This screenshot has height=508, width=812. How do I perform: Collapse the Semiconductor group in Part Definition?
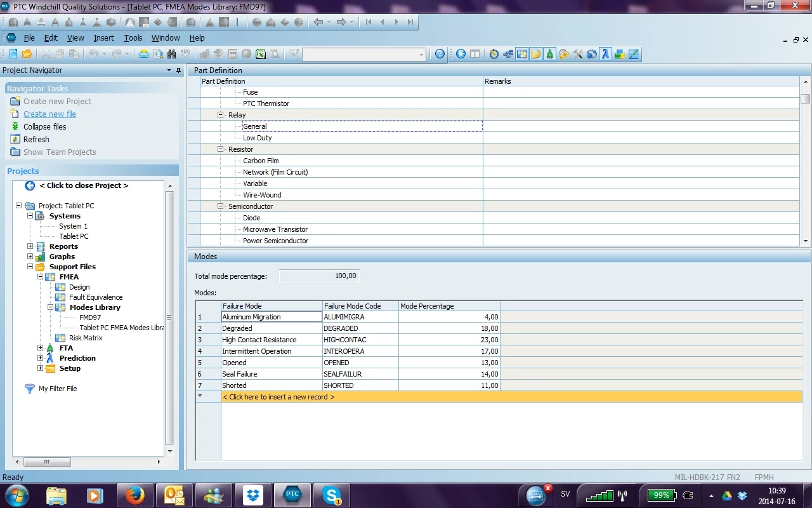[221, 206]
